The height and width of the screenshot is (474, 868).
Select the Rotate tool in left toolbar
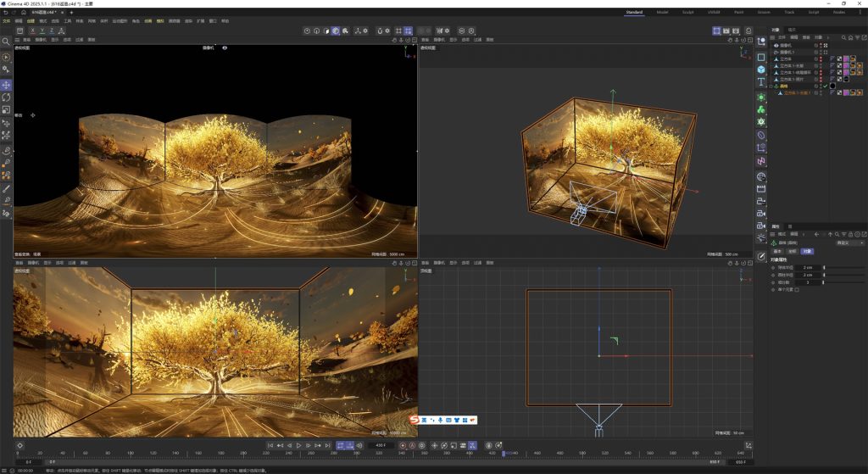pos(6,98)
